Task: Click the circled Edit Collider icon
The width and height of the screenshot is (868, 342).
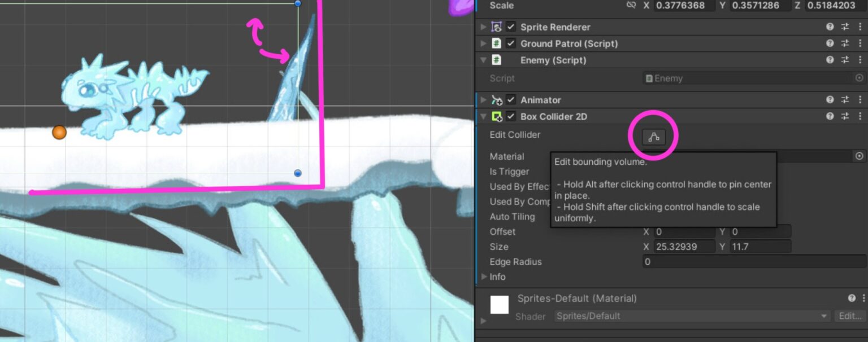Action: pos(654,136)
